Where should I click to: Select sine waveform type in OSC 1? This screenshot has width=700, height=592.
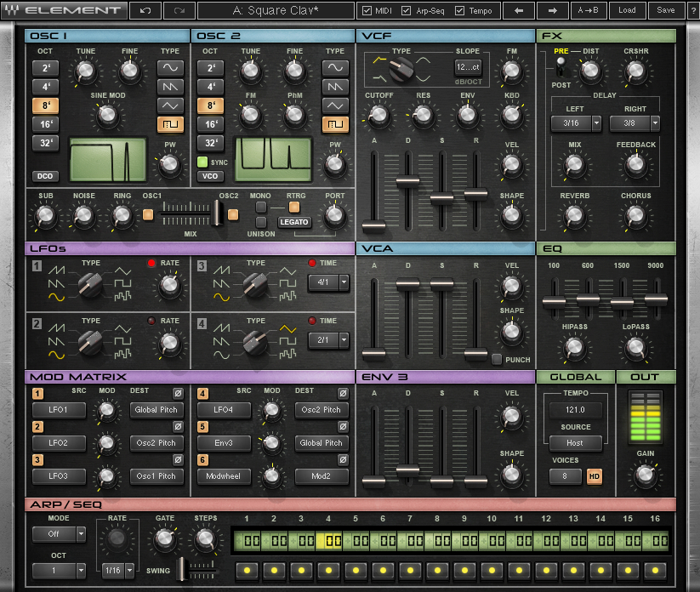(x=170, y=66)
